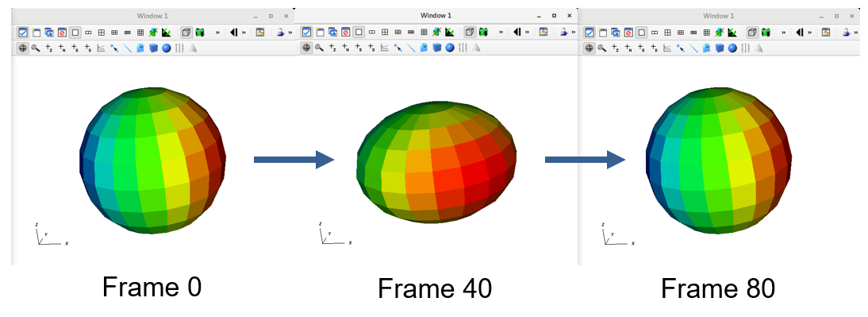Click the flattened ellipsoid plot in Frame 40 window
This screenshot has height=317, width=868.
pyautogui.click(x=436, y=162)
